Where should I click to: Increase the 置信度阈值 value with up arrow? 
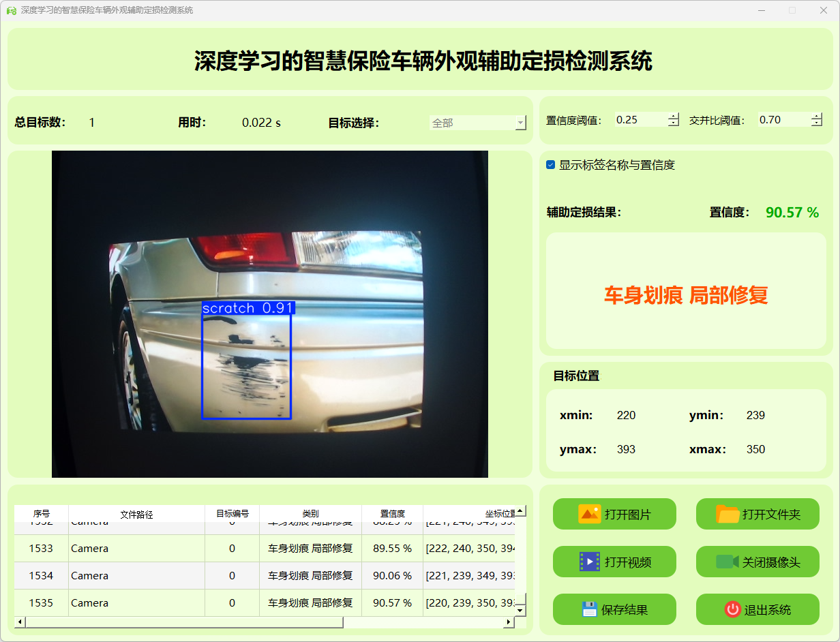(674, 117)
